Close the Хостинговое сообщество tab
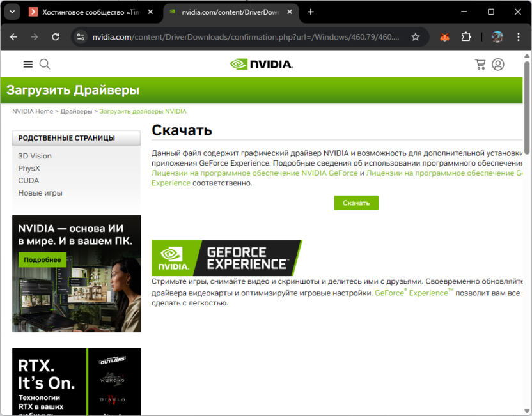The image size is (532, 416). pyautogui.click(x=150, y=12)
